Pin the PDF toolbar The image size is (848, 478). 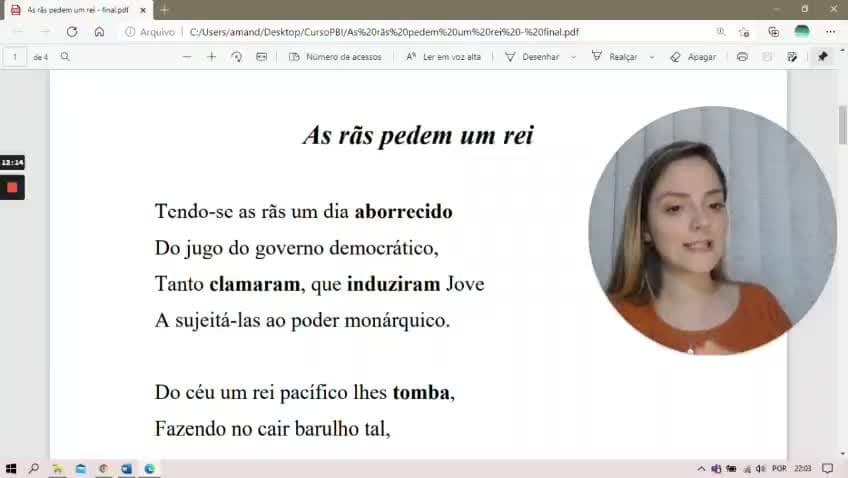(823, 57)
